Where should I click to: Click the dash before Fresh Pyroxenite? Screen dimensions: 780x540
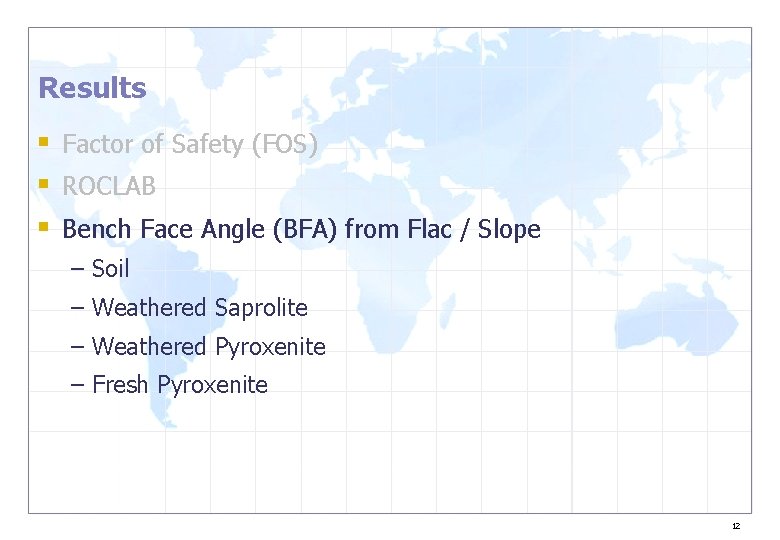[77, 385]
